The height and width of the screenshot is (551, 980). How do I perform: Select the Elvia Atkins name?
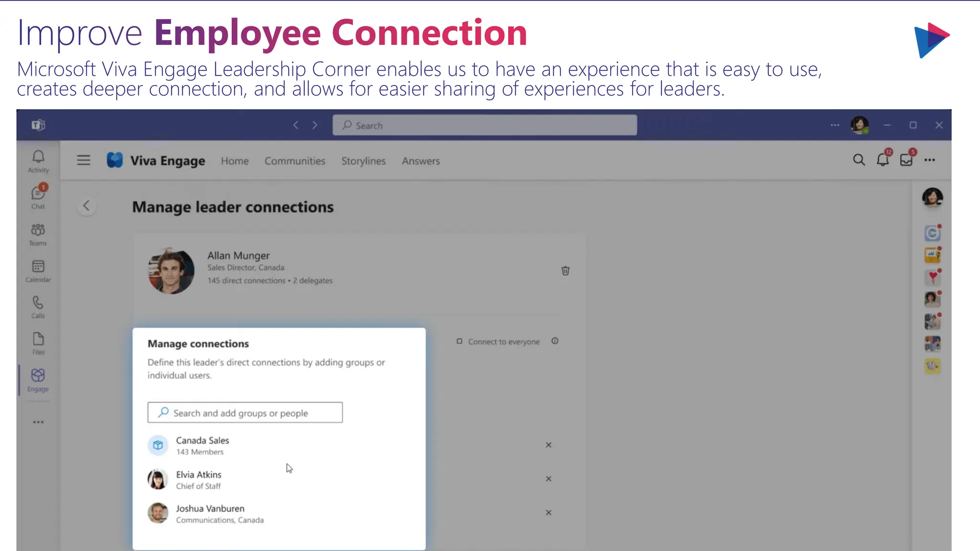[199, 474]
